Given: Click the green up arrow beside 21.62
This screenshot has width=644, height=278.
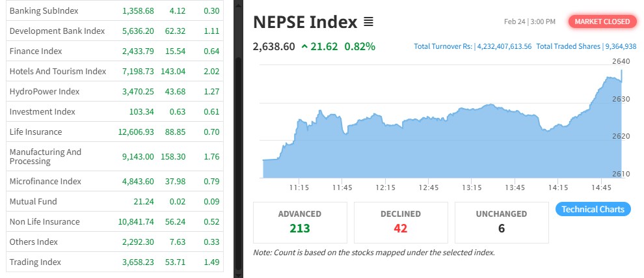Looking at the screenshot, I should tap(304, 47).
